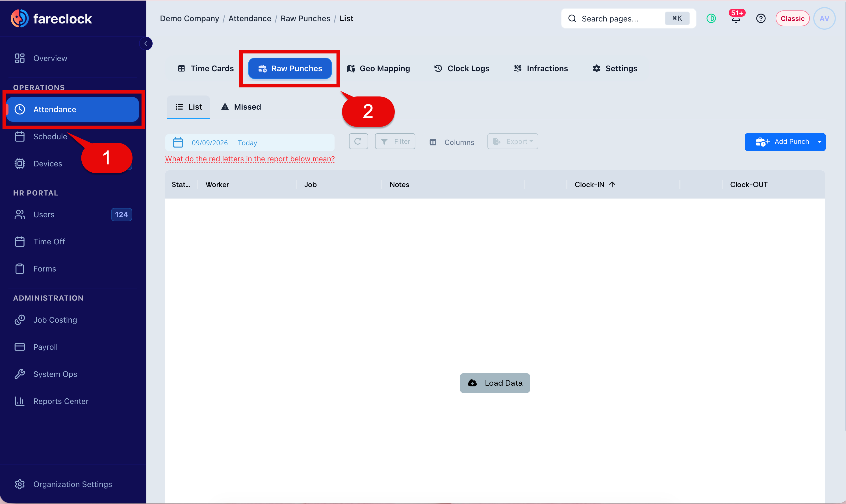Open Organization Settings gear
846x504 pixels.
(x=20, y=484)
